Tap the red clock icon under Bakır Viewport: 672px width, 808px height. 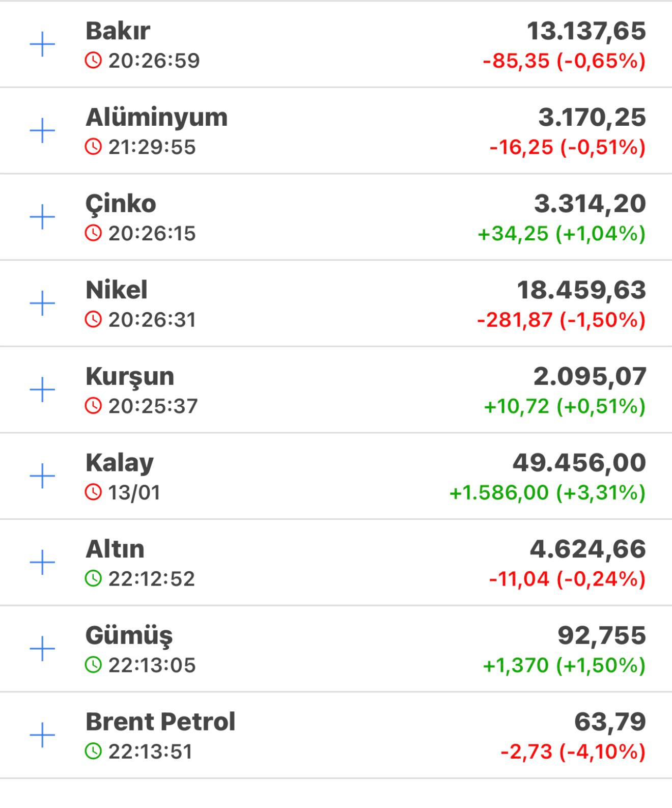pos(93,61)
